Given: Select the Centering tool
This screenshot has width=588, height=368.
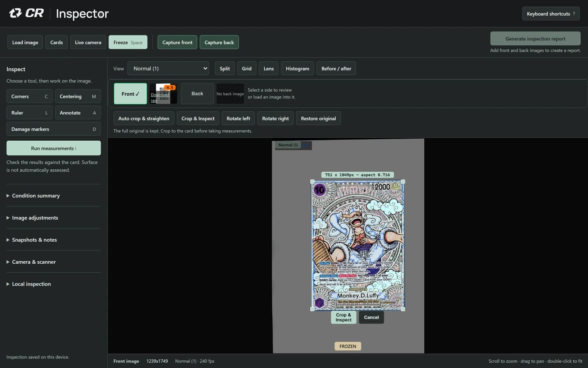Looking at the screenshot, I should pyautogui.click(x=78, y=96).
